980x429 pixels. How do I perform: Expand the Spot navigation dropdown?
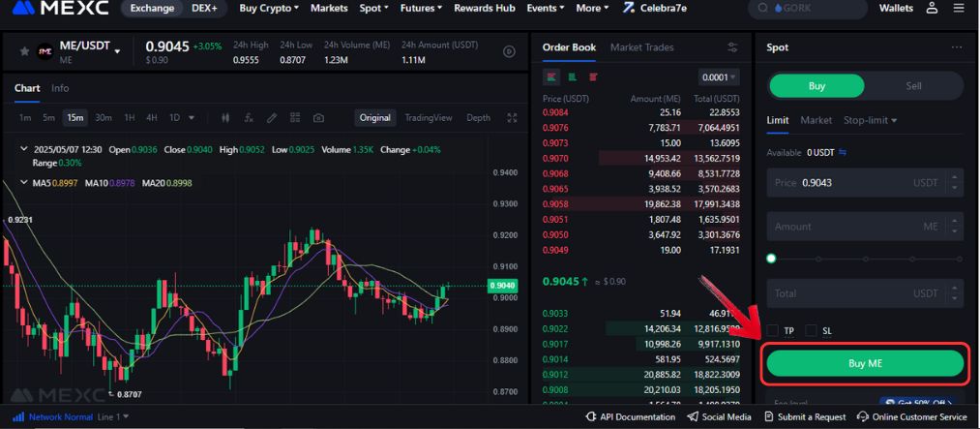point(373,8)
